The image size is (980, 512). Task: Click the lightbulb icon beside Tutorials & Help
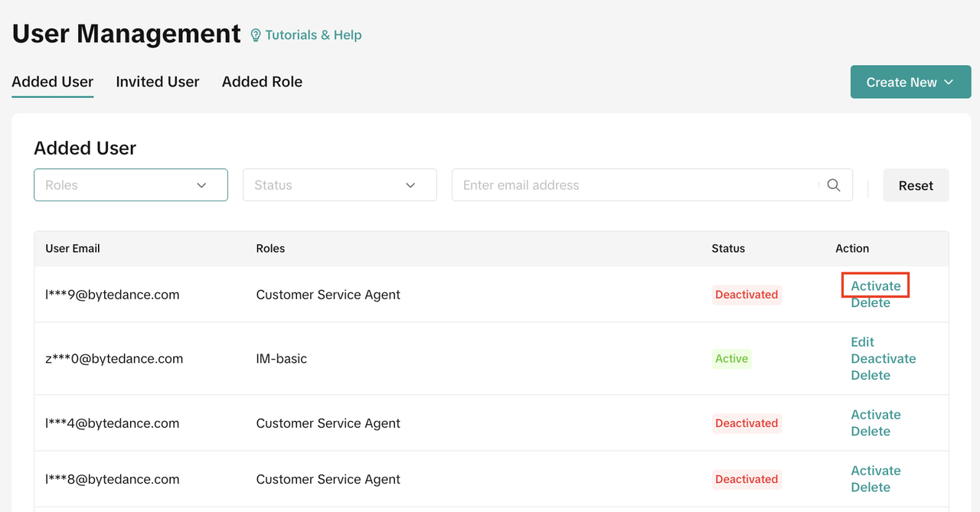(x=256, y=35)
